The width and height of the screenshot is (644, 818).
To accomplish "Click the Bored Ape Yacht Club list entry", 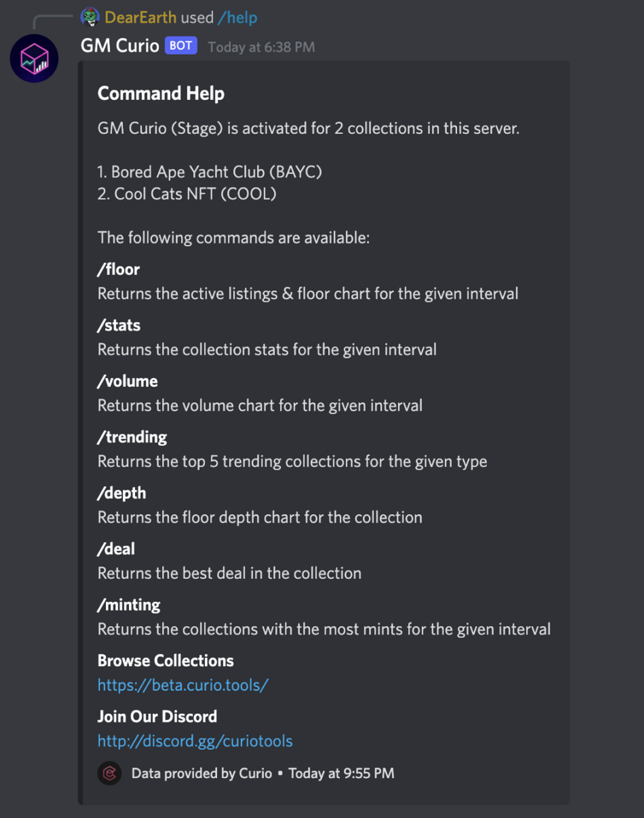I will click(x=210, y=172).
